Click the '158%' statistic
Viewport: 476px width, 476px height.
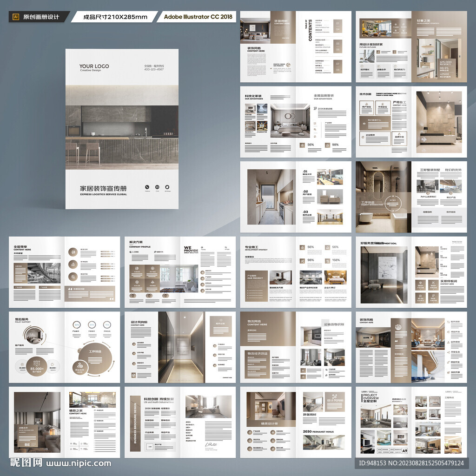336,260
